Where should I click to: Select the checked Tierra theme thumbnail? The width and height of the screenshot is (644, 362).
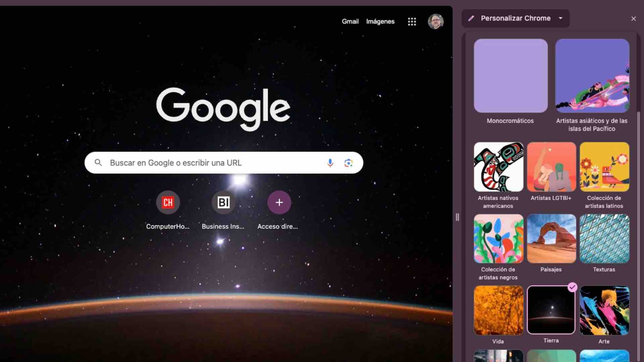point(551,310)
